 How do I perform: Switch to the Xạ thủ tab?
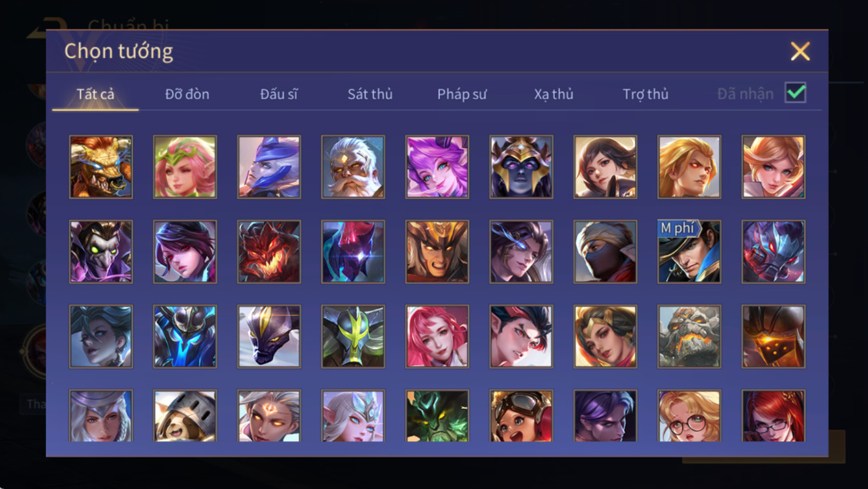pyautogui.click(x=553, y=94)
